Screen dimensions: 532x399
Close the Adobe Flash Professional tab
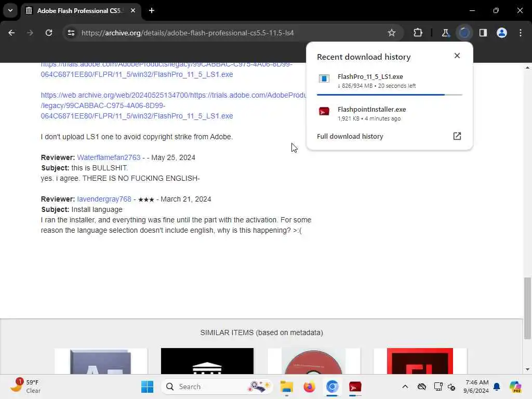pyautogui.click(x=133, y=10)
